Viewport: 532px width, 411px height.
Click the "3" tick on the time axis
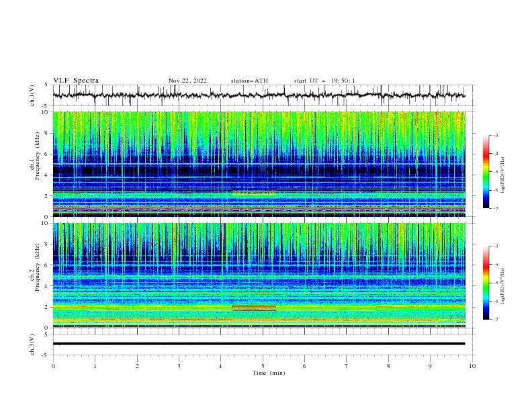[179, 366]
